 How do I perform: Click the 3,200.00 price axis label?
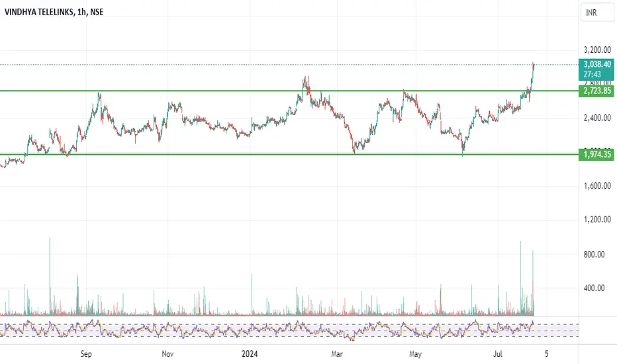tap(597, 50)
